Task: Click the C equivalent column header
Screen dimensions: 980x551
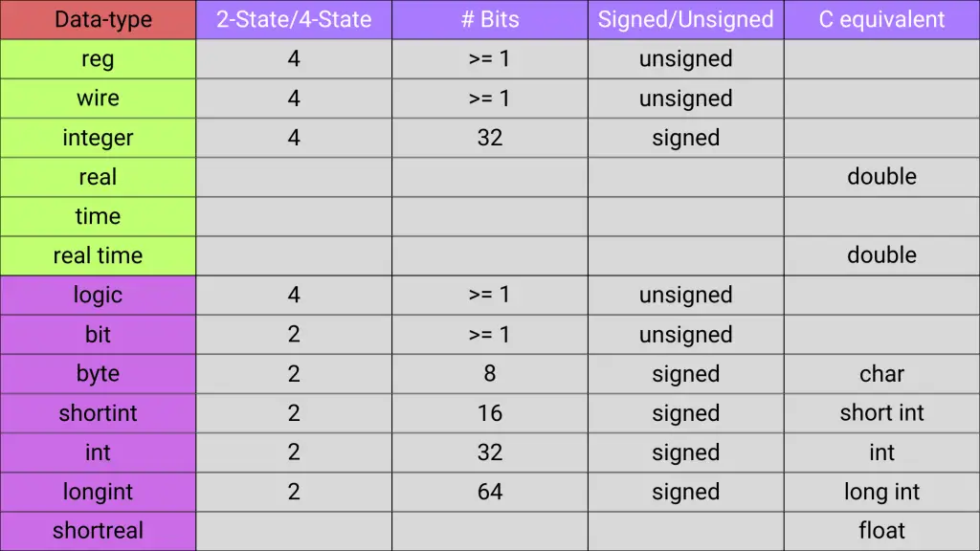Action: [881, 19]
